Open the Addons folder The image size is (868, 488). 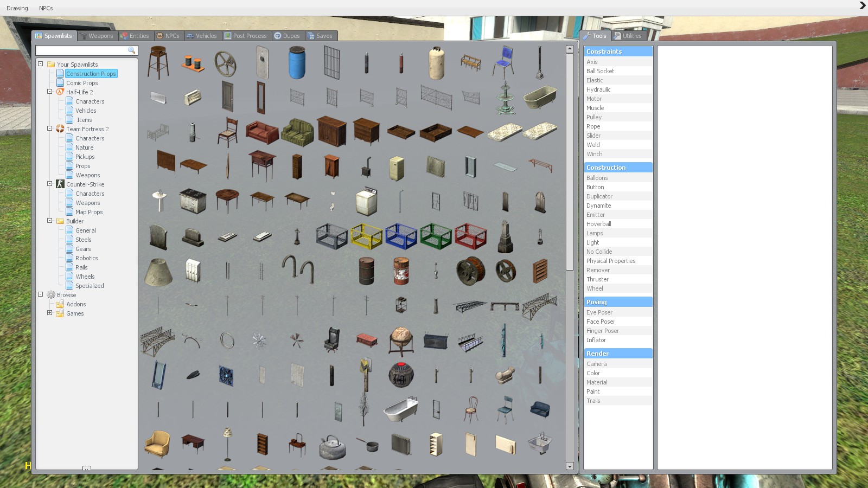[x=76, y=304]
